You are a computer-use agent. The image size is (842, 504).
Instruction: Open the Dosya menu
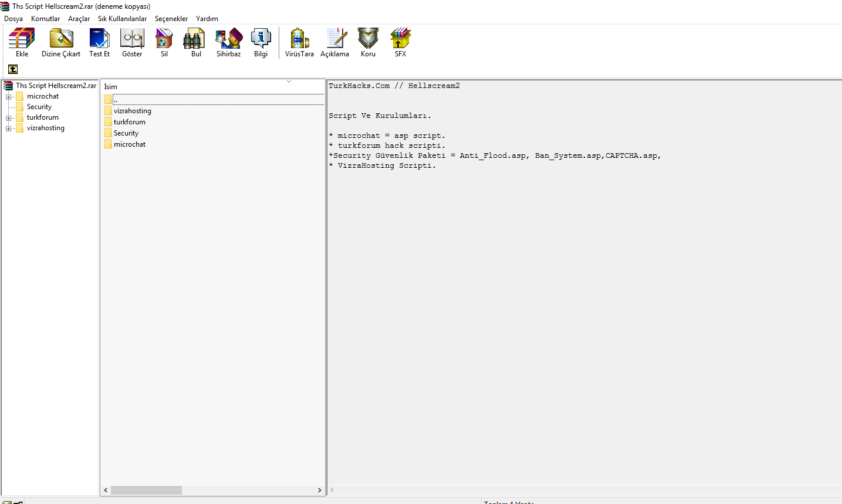tap(13, 19)
